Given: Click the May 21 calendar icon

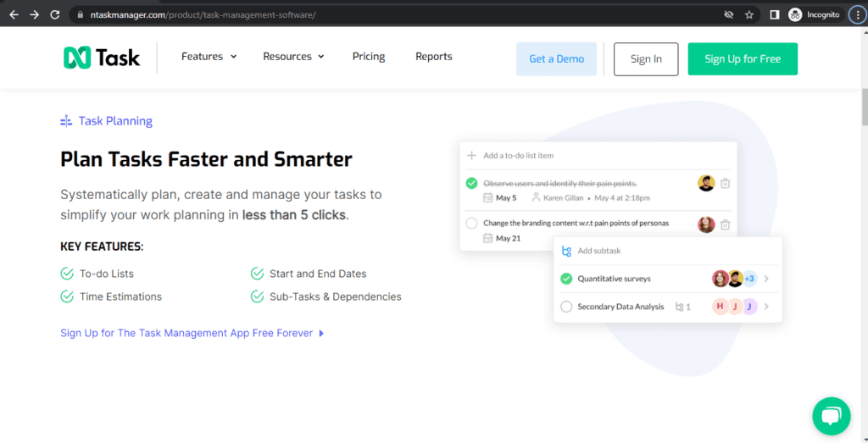Looking at the screenshot, I should [x=487, y=239].
